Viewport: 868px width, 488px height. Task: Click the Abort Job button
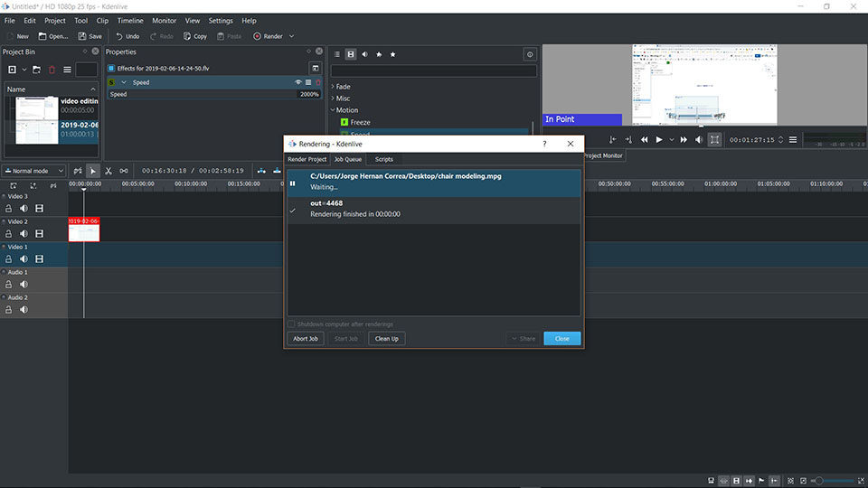306,339
